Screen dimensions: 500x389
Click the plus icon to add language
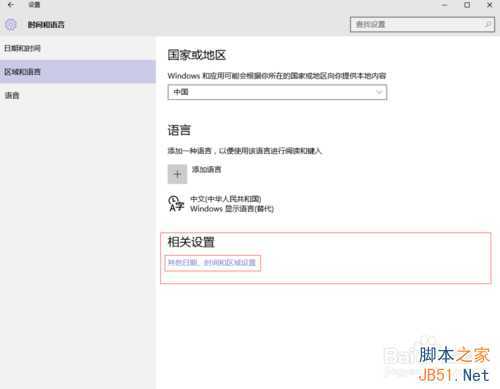tap(177, 174)
